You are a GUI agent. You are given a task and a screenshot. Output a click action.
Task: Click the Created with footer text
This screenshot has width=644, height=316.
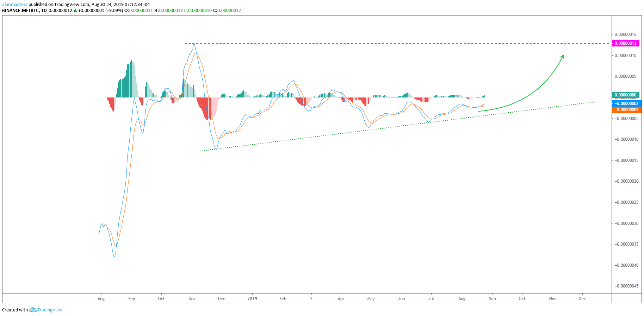[x=15, y=310]
